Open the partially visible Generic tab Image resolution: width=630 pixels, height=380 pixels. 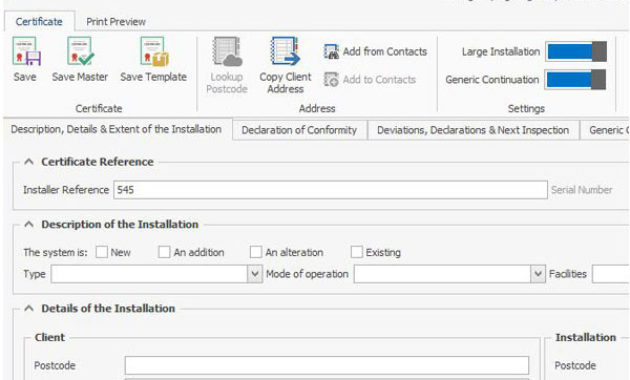point(606,130)
